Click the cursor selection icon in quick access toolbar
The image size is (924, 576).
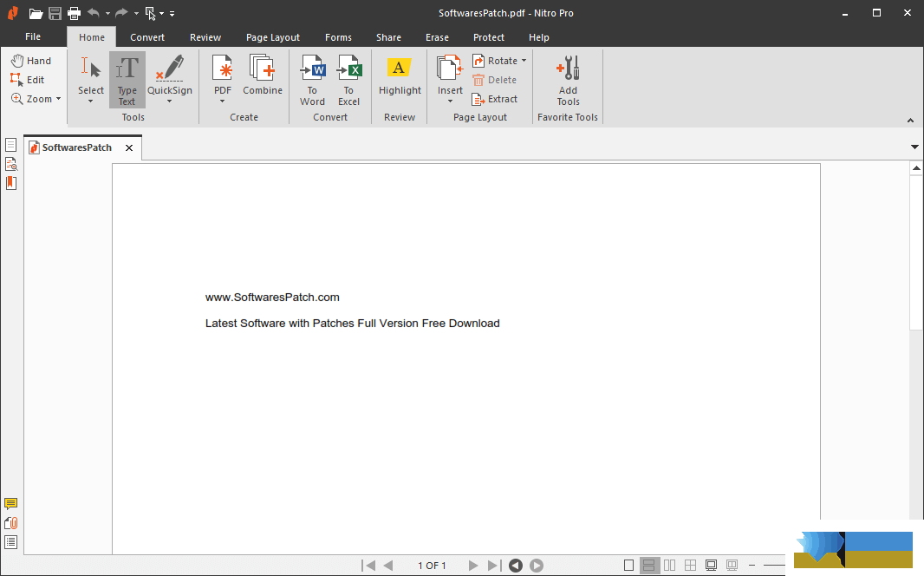[150, 13]
